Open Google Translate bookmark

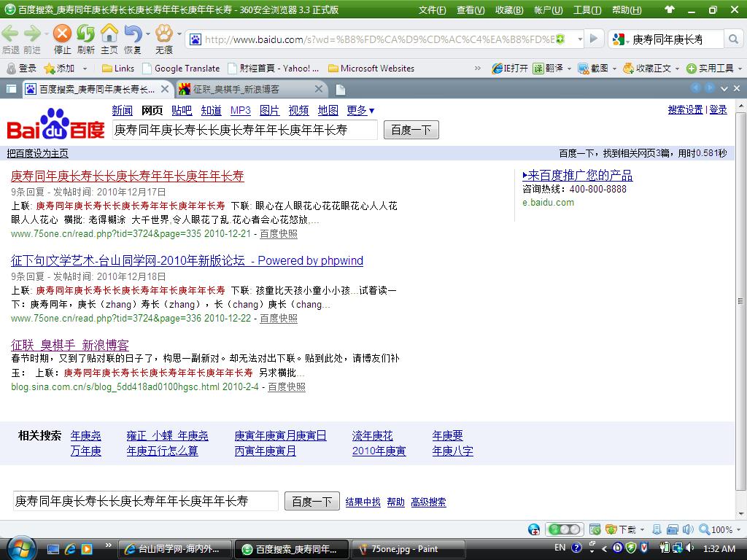182,69
